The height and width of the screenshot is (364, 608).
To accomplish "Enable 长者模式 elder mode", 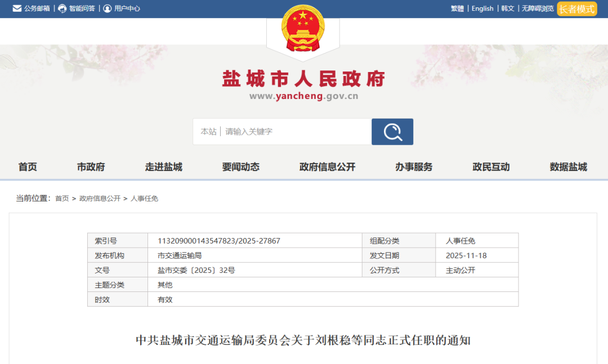I will pos(576,9).
